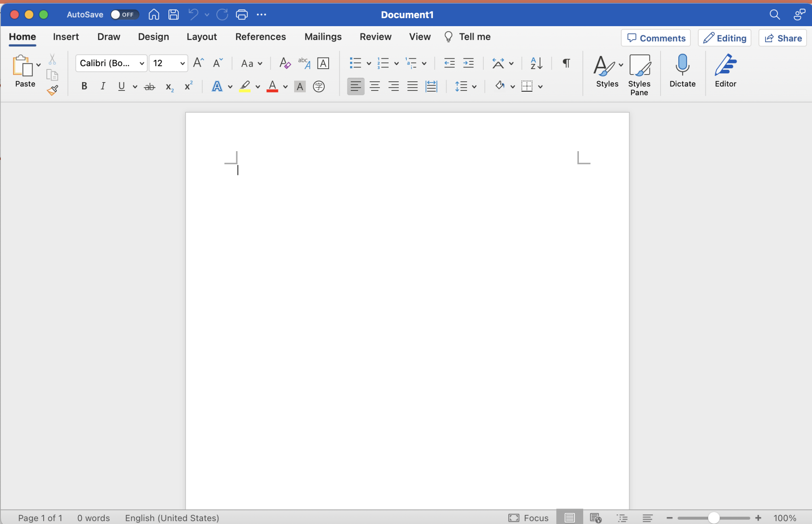Launch the Editor pane
Viewport: 812px width, 524px height.
coord(726,71)
